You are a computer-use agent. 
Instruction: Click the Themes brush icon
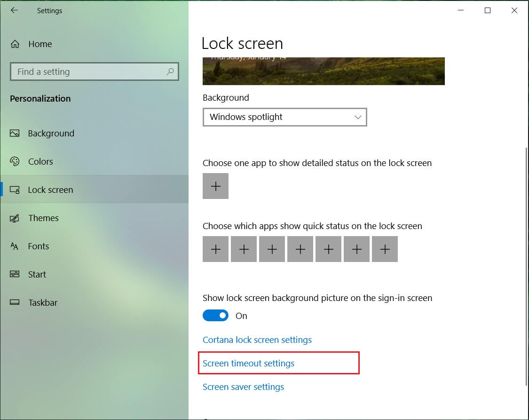[15, 218]
